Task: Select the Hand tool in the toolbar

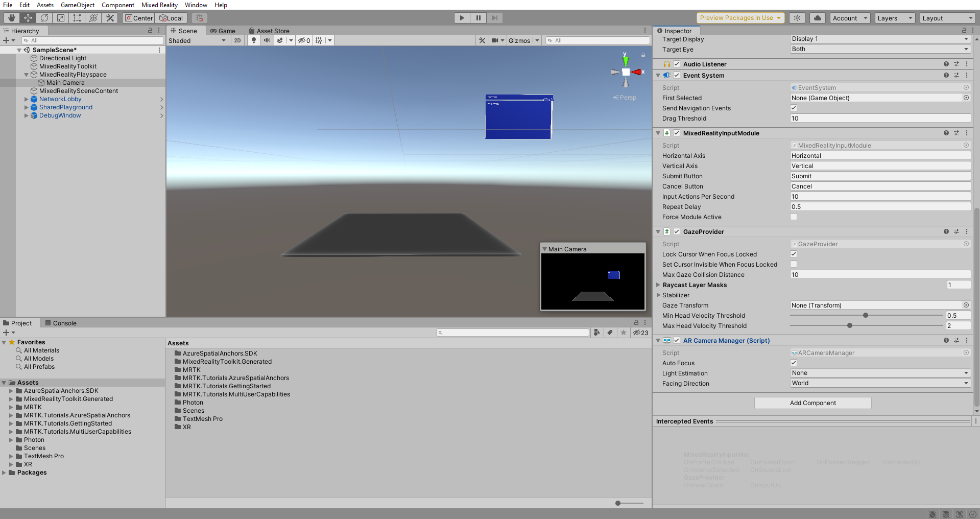Action: (11, 17)
